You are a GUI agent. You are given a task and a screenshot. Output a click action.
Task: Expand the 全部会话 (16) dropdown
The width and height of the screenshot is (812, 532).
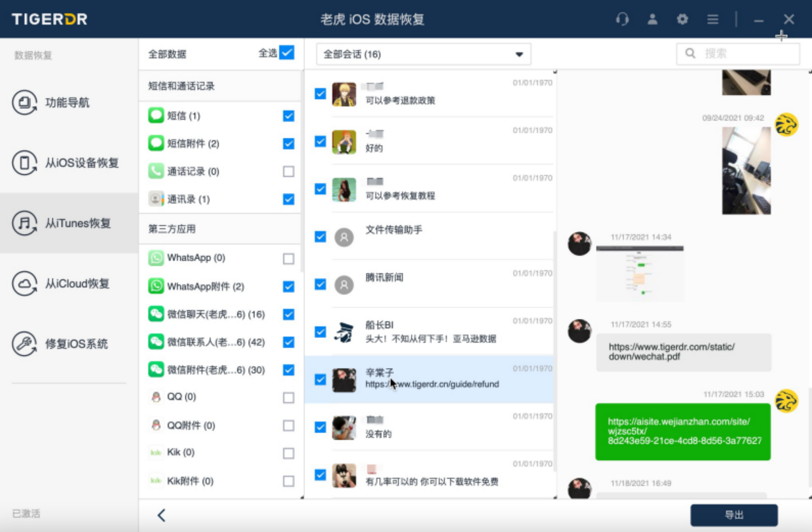[423, 54]
